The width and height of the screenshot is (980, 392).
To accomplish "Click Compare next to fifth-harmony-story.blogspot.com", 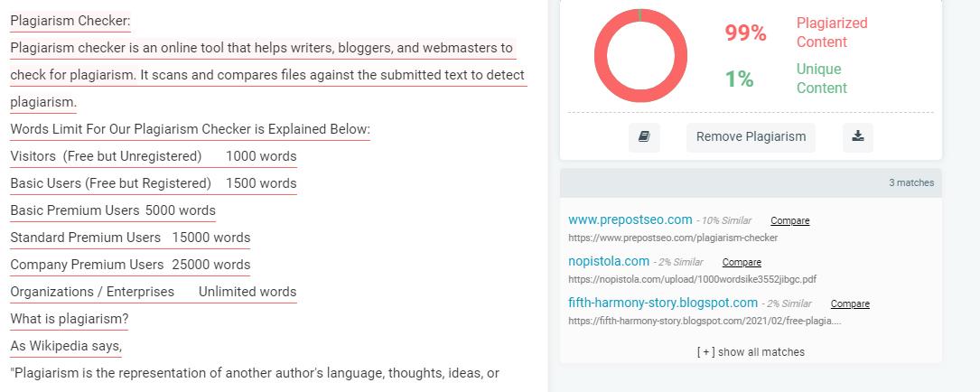I will [x=849, y=304].
